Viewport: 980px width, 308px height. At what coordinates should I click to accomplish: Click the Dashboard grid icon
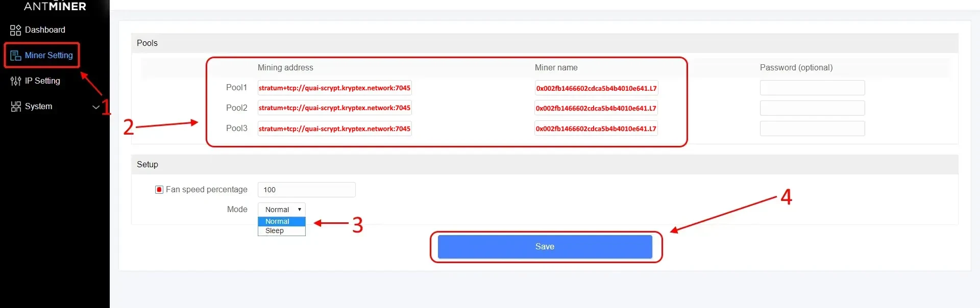point(15,30)
